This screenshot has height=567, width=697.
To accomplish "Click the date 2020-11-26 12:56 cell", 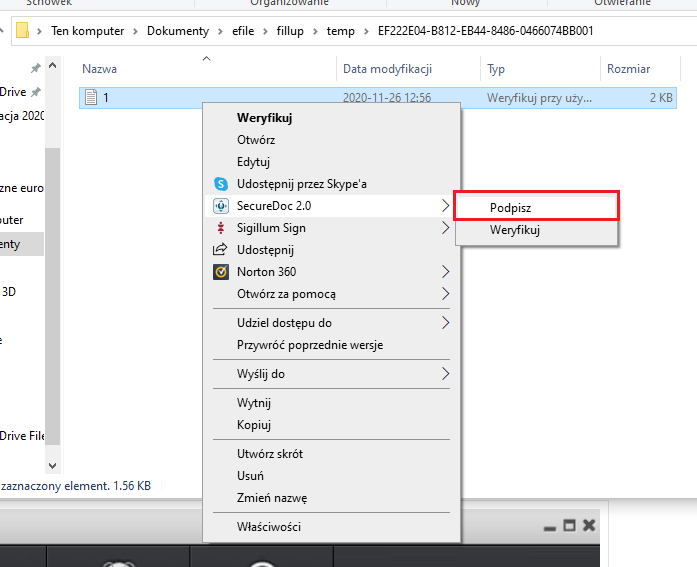I will pos(387,97).
